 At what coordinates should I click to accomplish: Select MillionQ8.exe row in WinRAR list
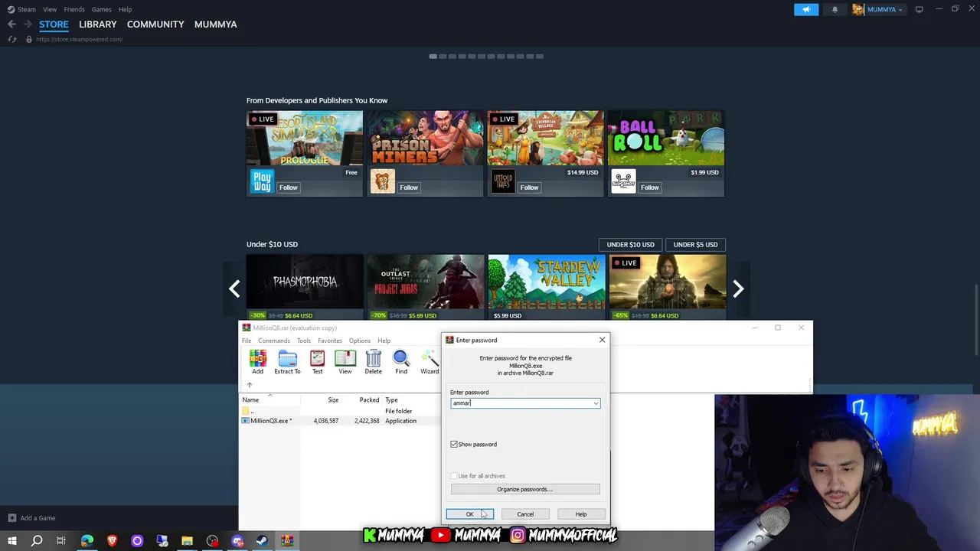coord(341,421)
